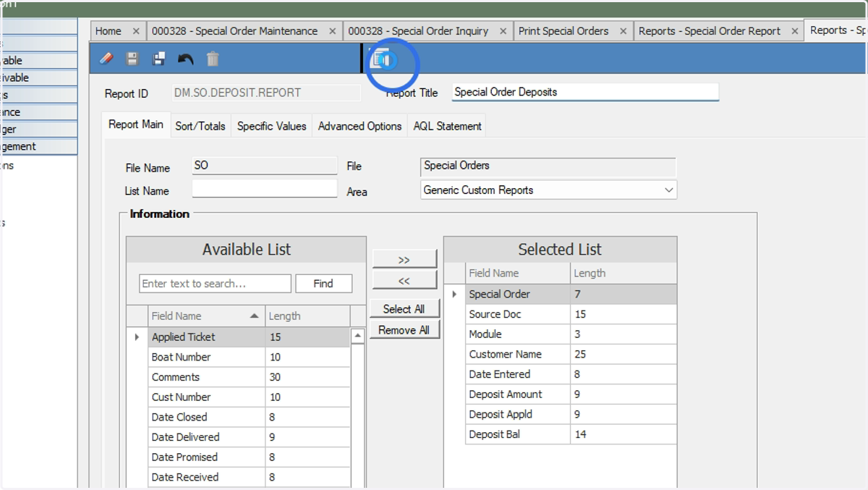The image size is (868, 490).
Task: Click the Find button
Action: 323,284
